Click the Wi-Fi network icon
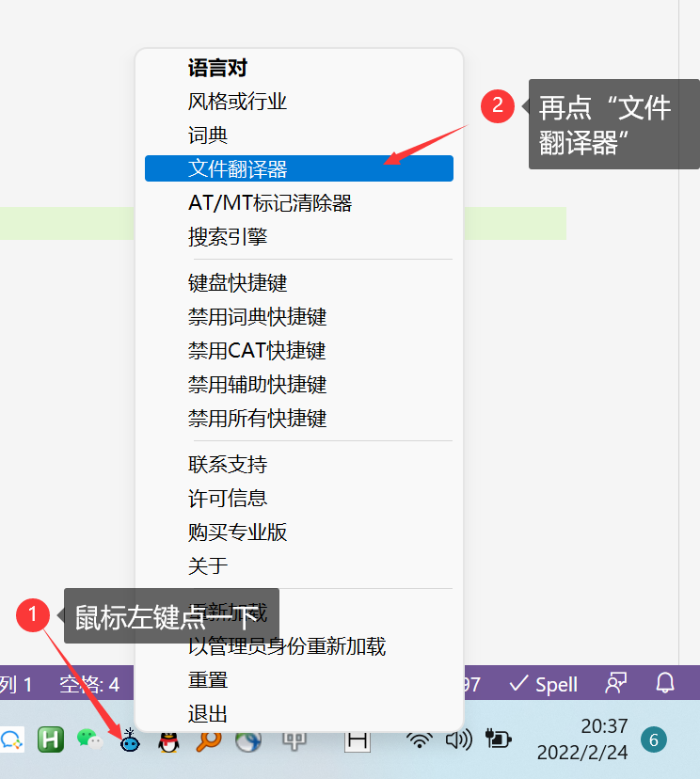The image size is (700, 779). point(419,739)
